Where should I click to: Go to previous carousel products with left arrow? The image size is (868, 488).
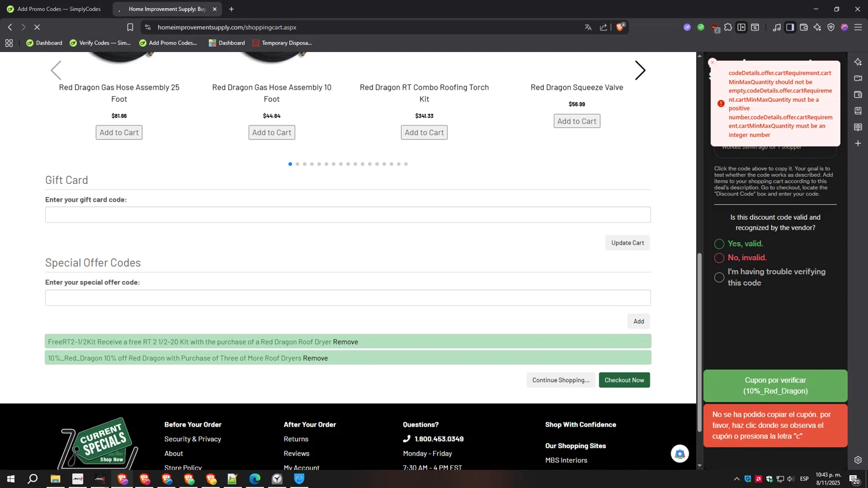pos(56,71)
